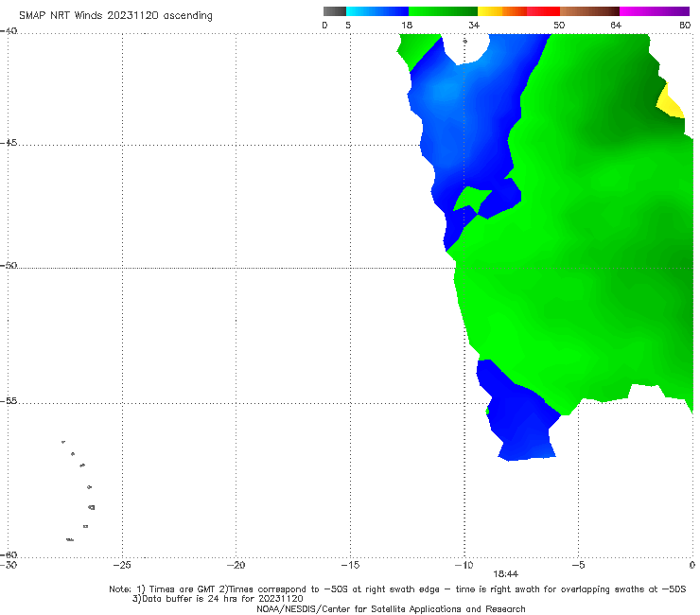
Task: Click the color bar label '5'
Action: pyautogui.click(x=348, y=26)
